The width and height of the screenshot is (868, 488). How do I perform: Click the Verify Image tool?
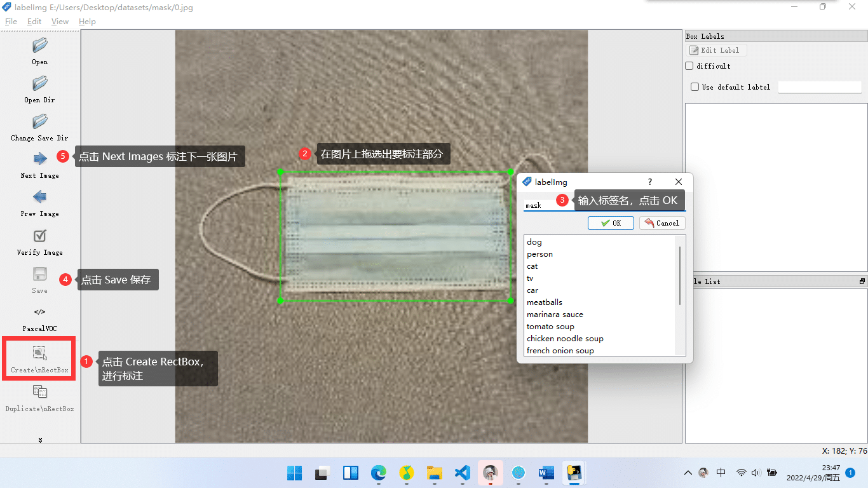[40, 236]
